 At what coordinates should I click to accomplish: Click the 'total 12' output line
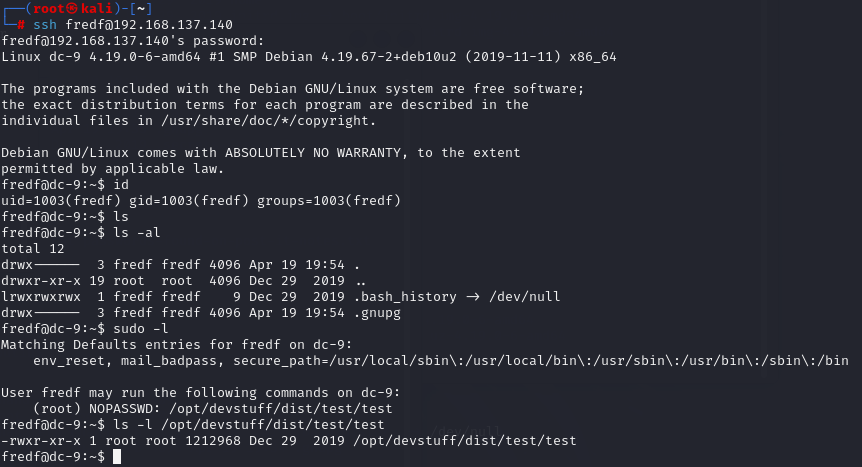(x=34, y=249)
